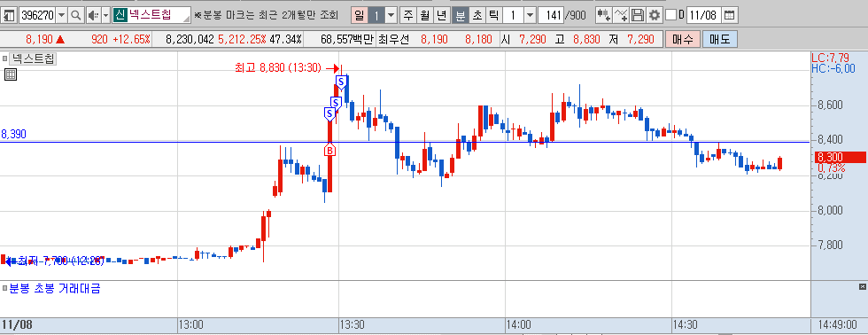The height and width of the screenshot is (335, 868).
Task: Click the add candlestick chart icon
Action: pos(604,15)
